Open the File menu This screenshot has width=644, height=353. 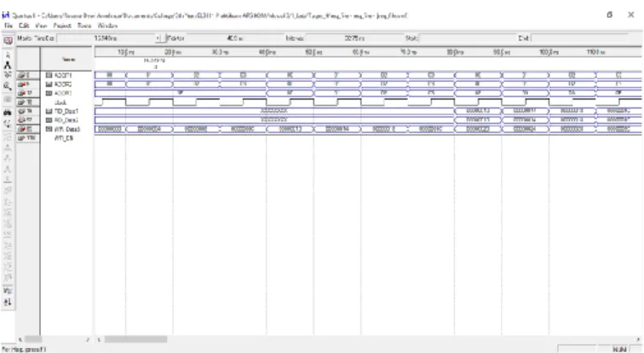tap(9, 26)
